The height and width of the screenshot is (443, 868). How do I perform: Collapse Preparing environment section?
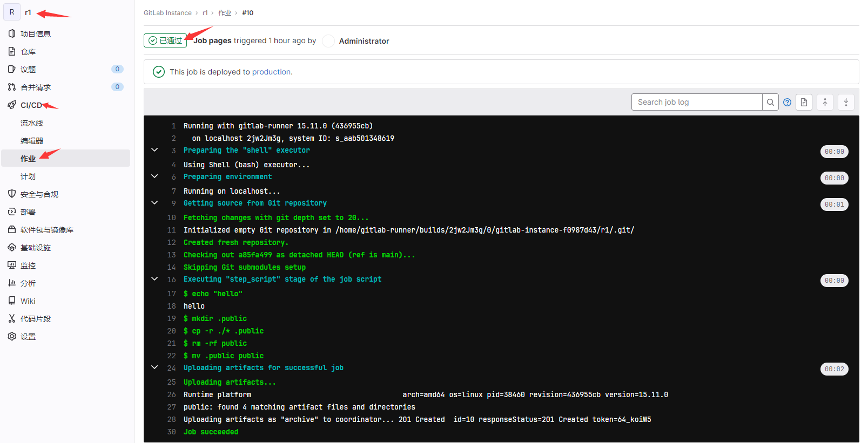(154, 176)
